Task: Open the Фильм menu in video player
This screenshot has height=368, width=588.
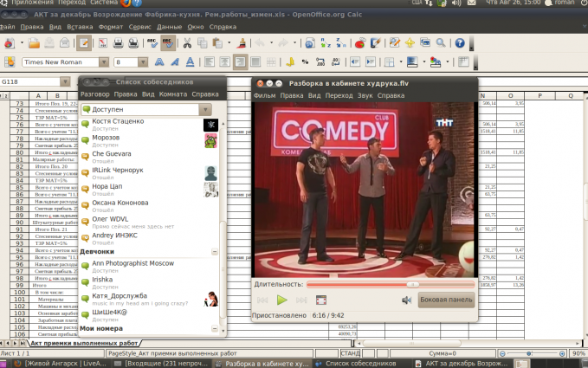Action: point(265,95)
